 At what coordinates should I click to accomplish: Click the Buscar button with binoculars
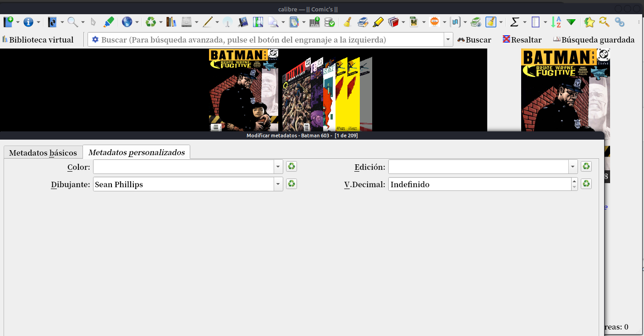(x=474, y=40)
